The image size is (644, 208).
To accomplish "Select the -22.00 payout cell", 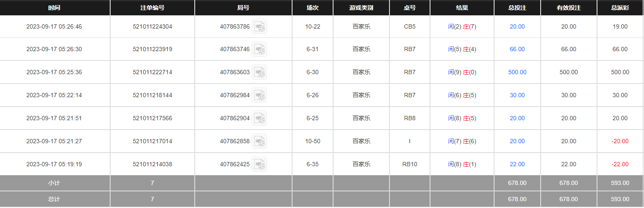I will 620,164.
